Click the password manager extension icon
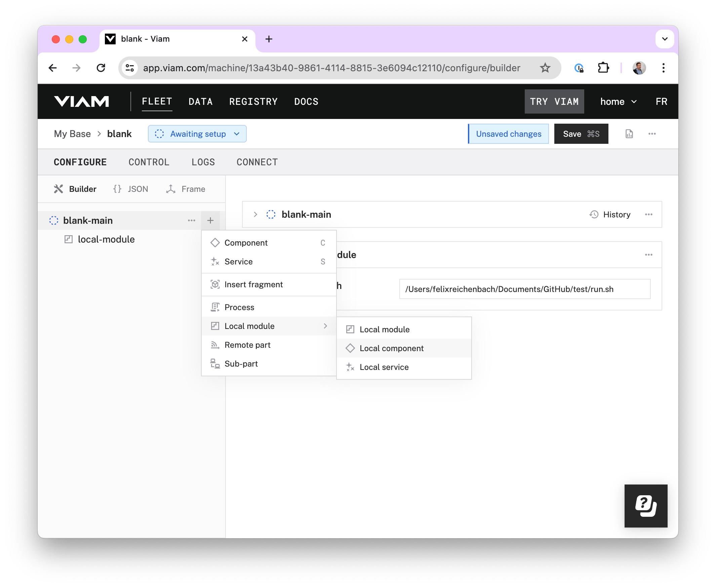This screenshot has height=588, width=716. pyautogui.click(x=579, y=68)
